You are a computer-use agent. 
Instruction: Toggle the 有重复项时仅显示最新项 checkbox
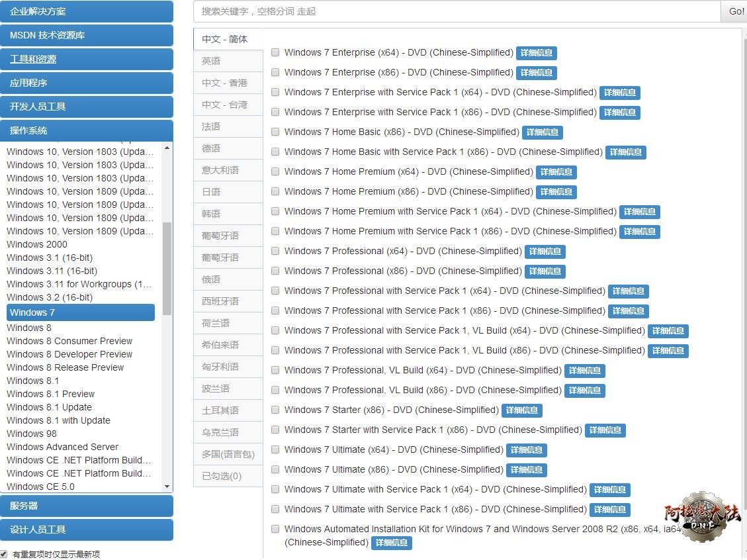coord(4,554)
